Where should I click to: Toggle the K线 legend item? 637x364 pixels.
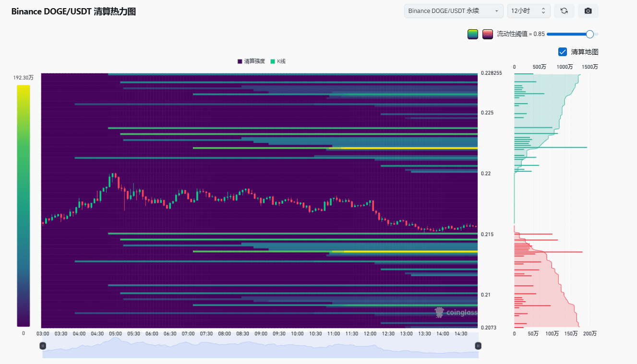click(x=278, y=61)
